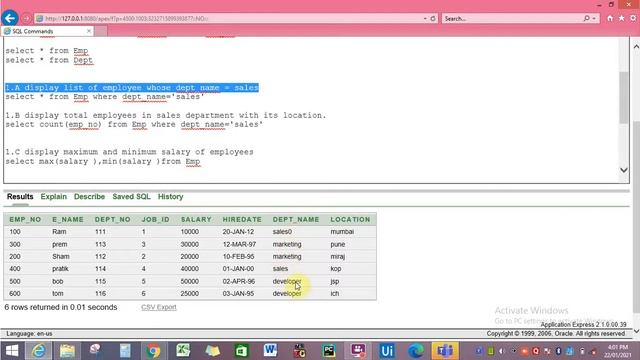Open Favorites star icon
This screenshot has height=360, width=640.
point(621,18)
